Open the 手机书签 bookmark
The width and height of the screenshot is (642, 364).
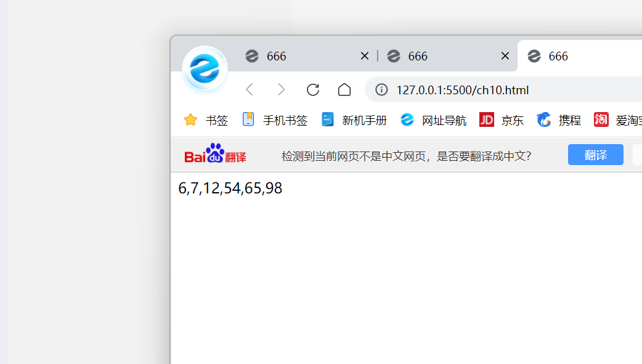275,120
